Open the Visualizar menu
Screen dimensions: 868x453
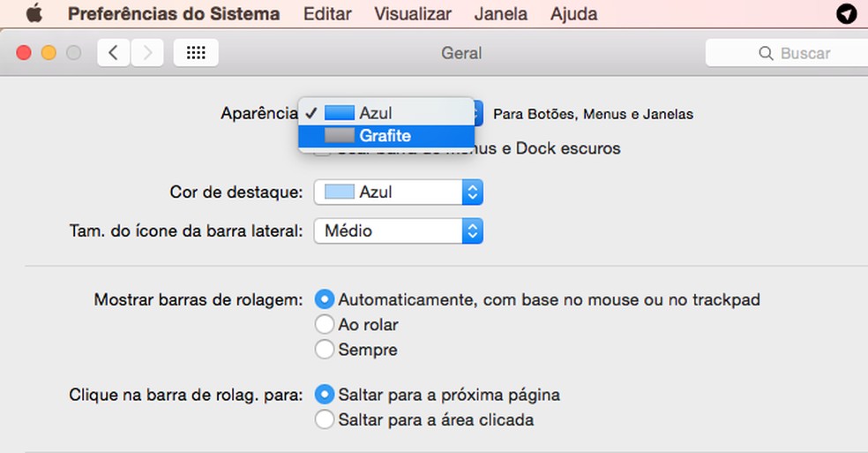pos(413,14)
